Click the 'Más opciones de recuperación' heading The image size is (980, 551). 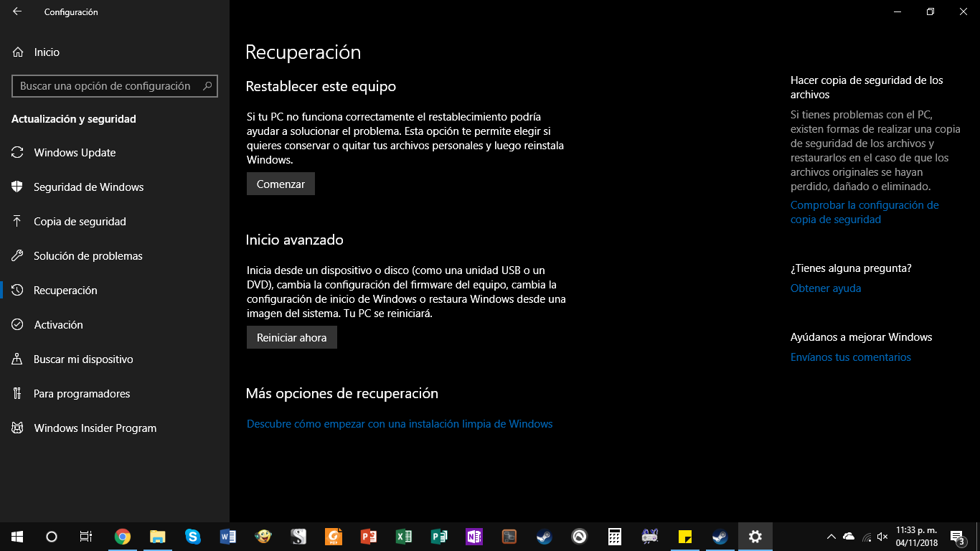point(342,393)
